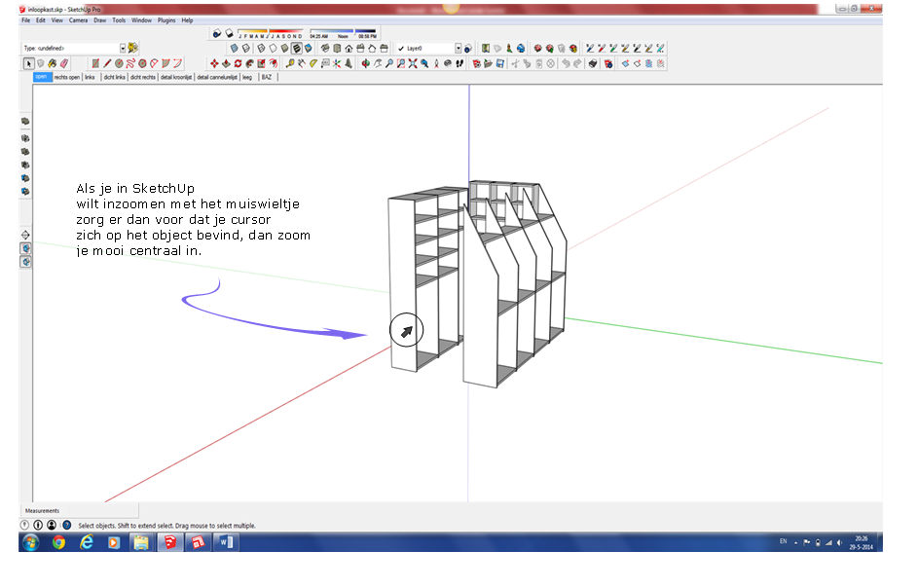Screen dimensions: 919x588
Task: Select the Walk footprints tool
Action: [459, 63]
